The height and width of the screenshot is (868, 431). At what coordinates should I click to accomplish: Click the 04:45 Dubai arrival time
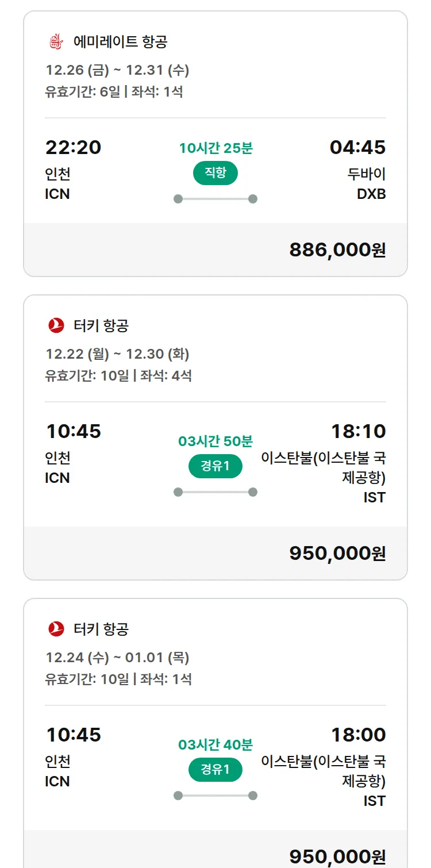click(357, 148)
